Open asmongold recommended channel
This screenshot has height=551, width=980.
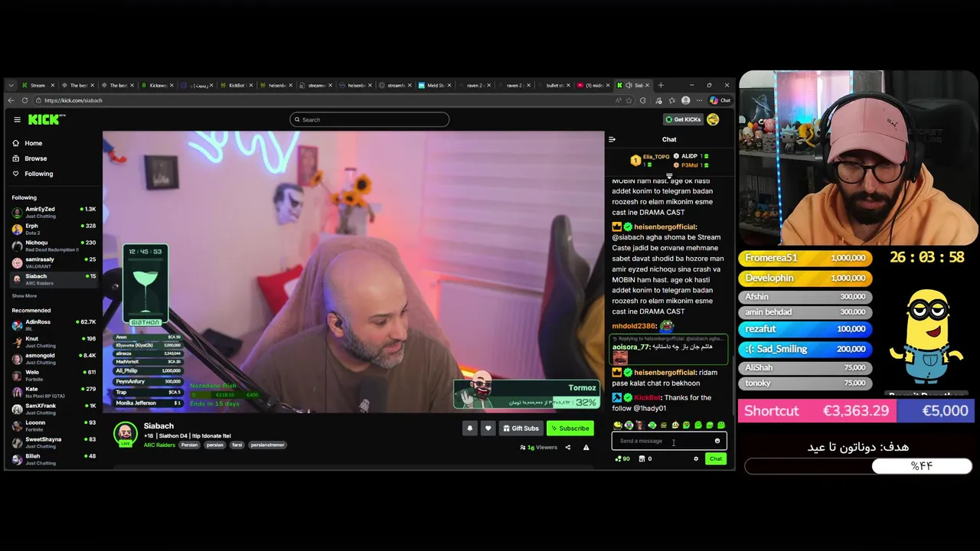[x=54, y=358]
